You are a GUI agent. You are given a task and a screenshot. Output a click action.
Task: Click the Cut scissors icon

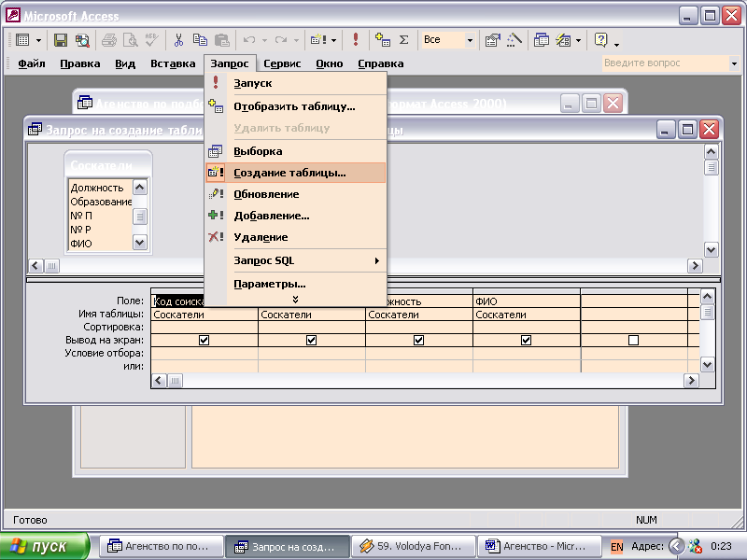178,40
